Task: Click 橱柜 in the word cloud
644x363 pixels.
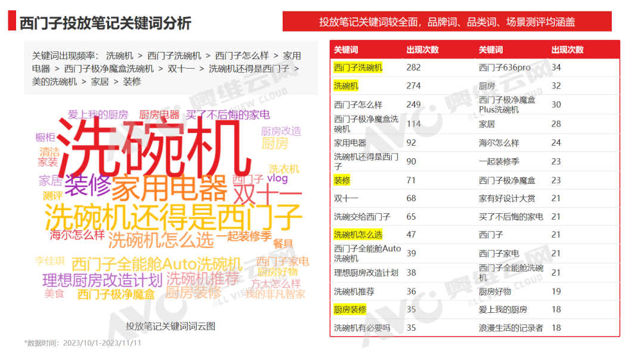Action: pyautogui.click(x=45, y=137)
